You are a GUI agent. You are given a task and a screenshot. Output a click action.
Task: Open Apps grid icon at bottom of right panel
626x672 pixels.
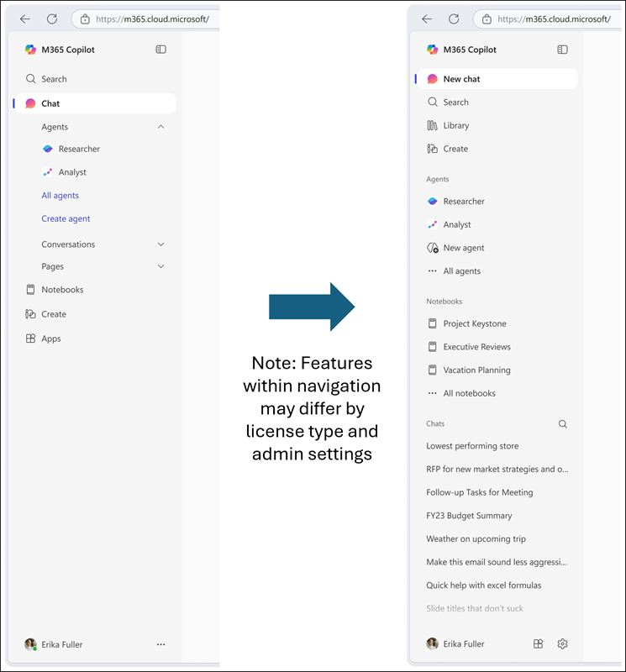click(538, 643)
